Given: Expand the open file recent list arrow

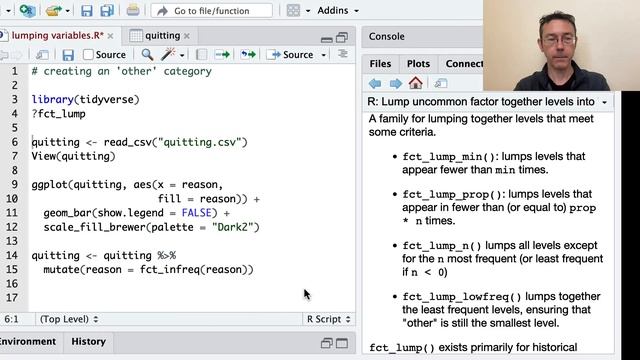Looking at the screenshot, I should click(x=68, y=11).
